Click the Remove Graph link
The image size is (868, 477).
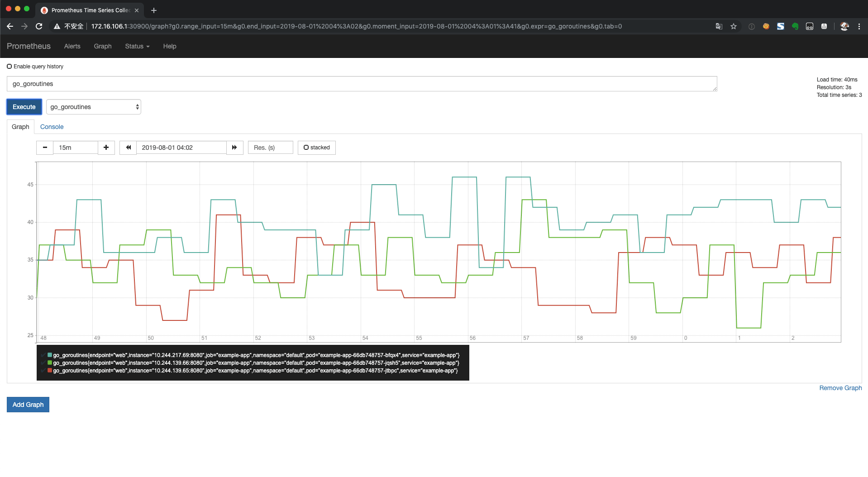coord(840,388)
